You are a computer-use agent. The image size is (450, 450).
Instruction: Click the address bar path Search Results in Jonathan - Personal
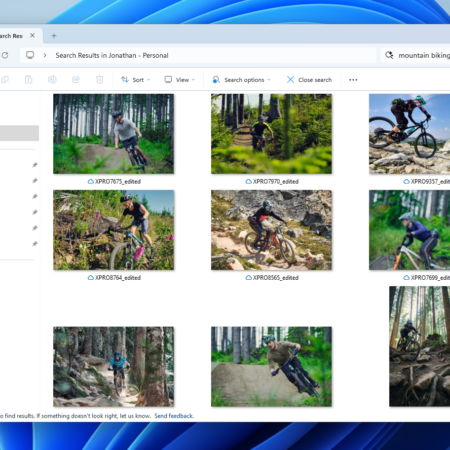pyautogui.click(x=112, y=55)
